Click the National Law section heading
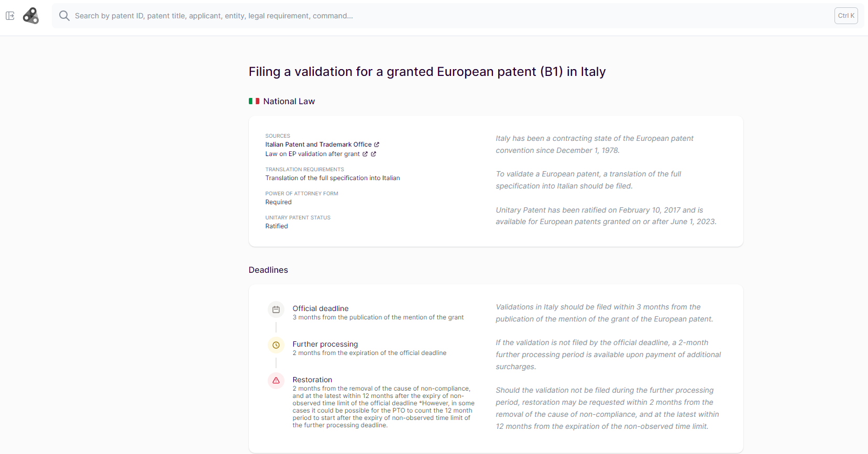Viewport: 868px width, 454px height. point(289,101)
